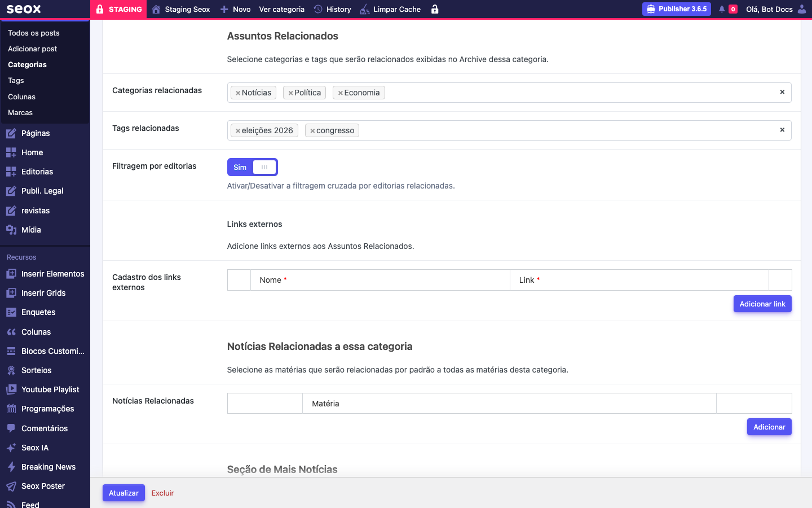Click the Colunas quote icon under Recursos

11,332
